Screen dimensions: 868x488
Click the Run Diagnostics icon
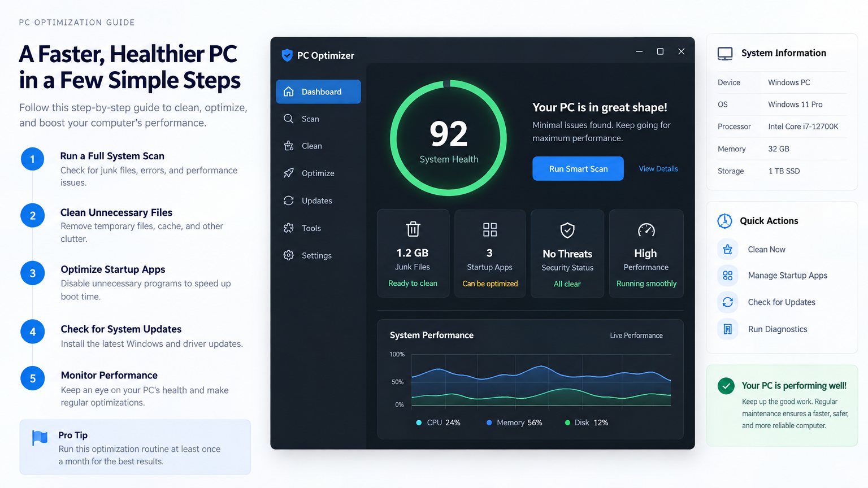coord(728,329)
